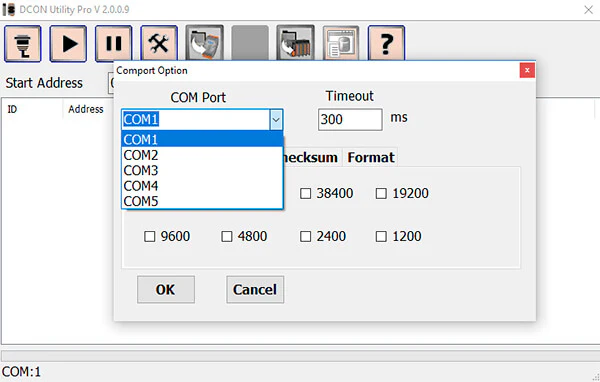The height and width of the screenshot is (382, 600).
Task: Choose COM3 from the port list
Action: tap(202, 170)
